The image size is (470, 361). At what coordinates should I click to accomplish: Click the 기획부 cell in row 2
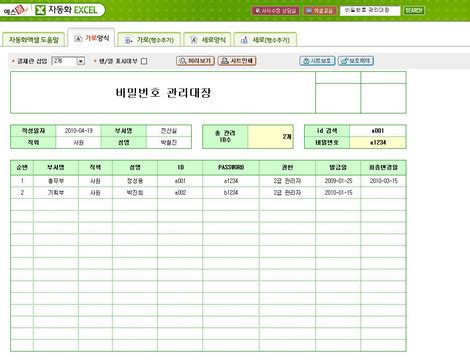click(x=56, y=192)
